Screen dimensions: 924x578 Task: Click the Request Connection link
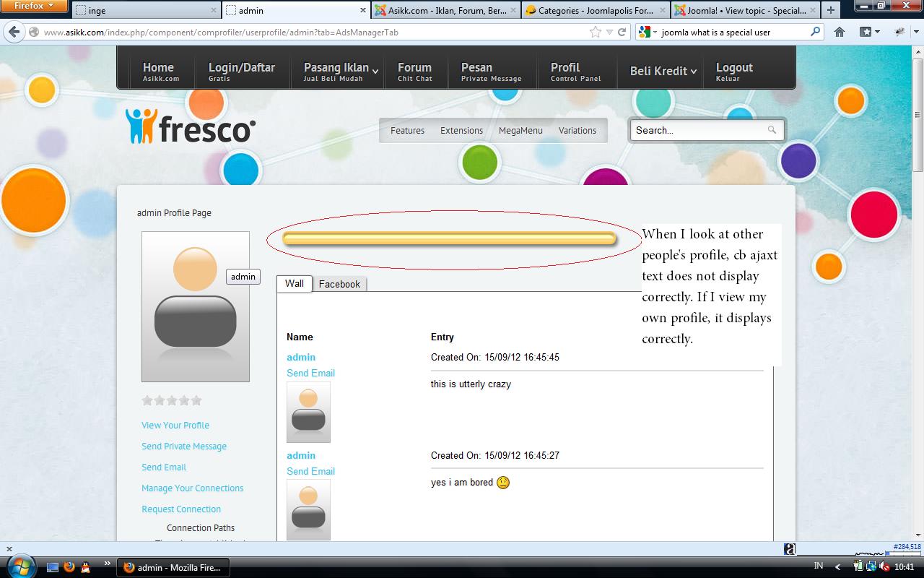[x=181, y=509]
